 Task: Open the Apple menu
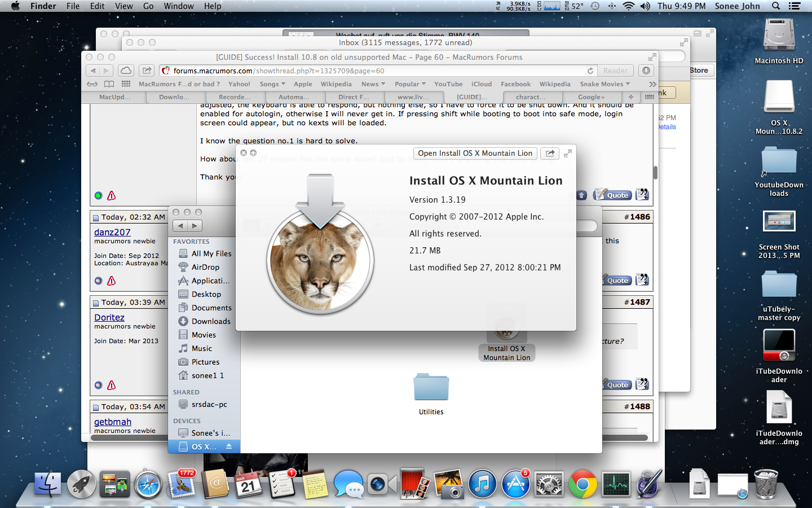pos(15,6)
